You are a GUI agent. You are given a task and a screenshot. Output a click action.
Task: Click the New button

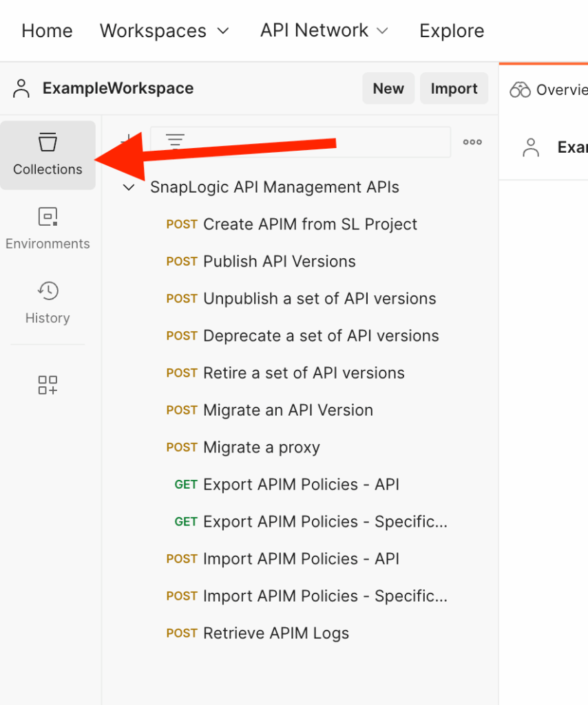click(x=388, y=89)
